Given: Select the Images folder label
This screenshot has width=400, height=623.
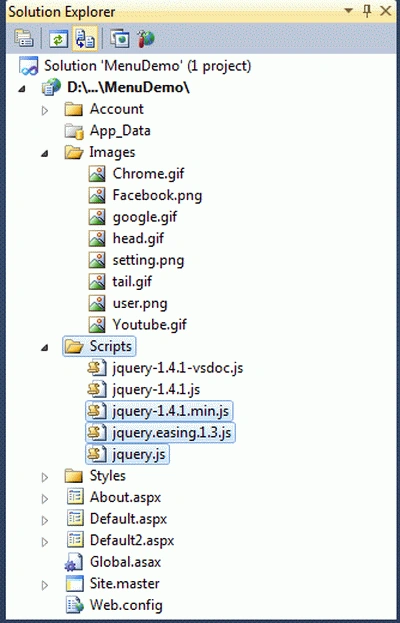Looking at the screenshot, I should click(x=112, y=152).
